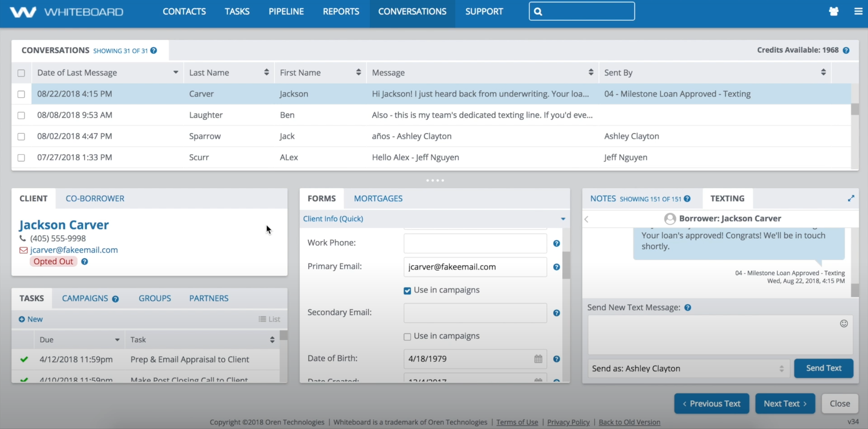Check the Carver conversation row checkbox
The width and height of the screenshot is (868, 429).
(x=21, y=94)
